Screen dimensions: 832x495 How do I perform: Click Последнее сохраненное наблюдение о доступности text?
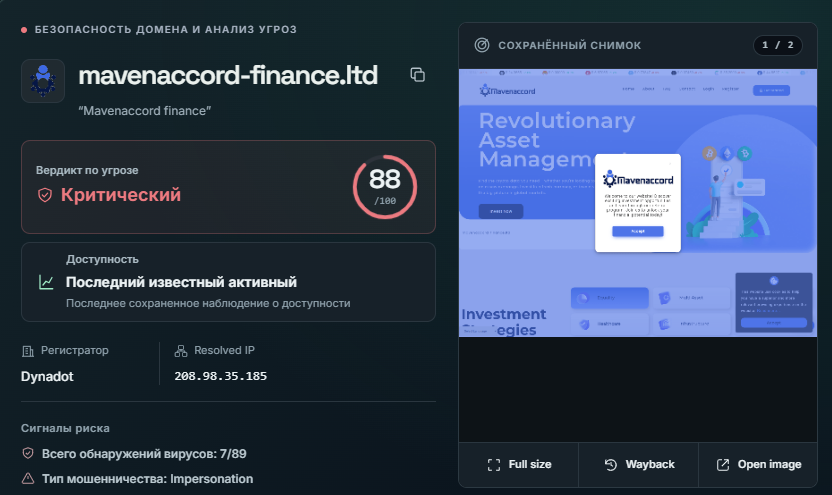208,303
